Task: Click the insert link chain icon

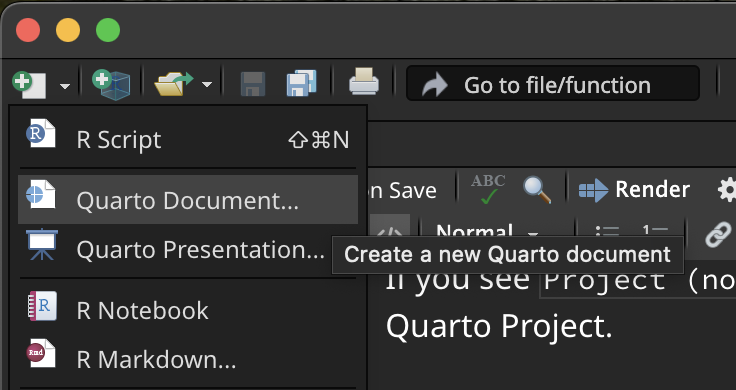Action: click(x=718, y=234)
